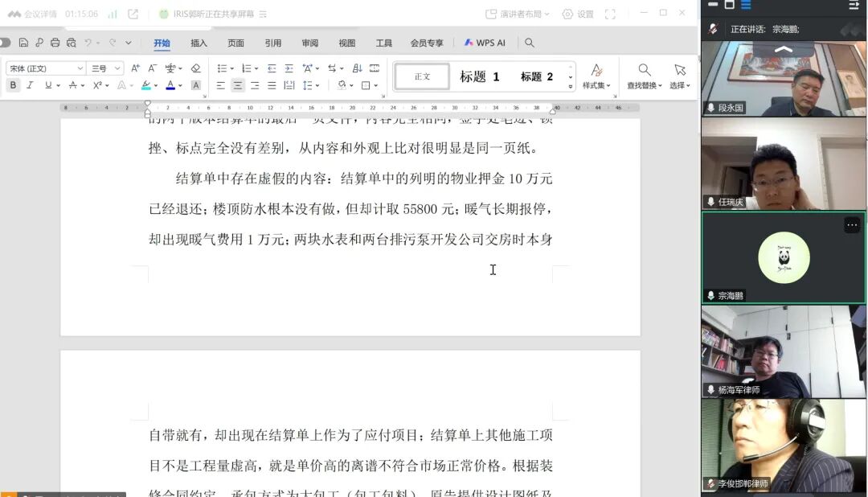Click the 选择 select button

[680, 76]
